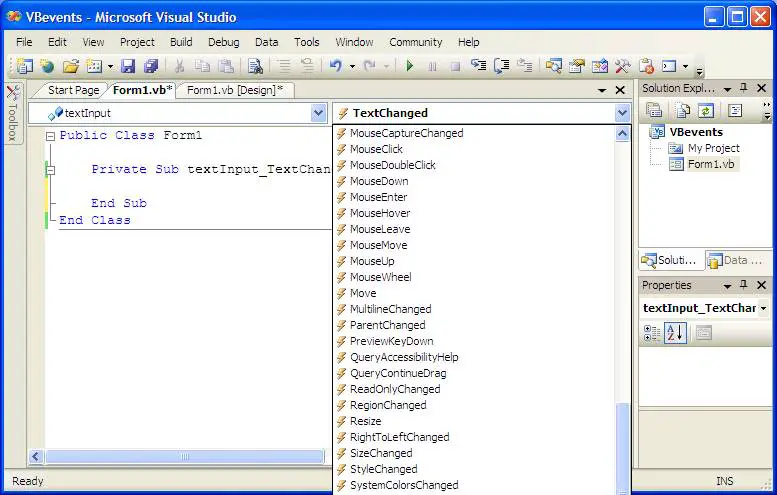The width and height of the screenshot is (777, 495).
Task: Click the Start Debugging green arrow
Action: pyautogui.click(x=410, y=66)
